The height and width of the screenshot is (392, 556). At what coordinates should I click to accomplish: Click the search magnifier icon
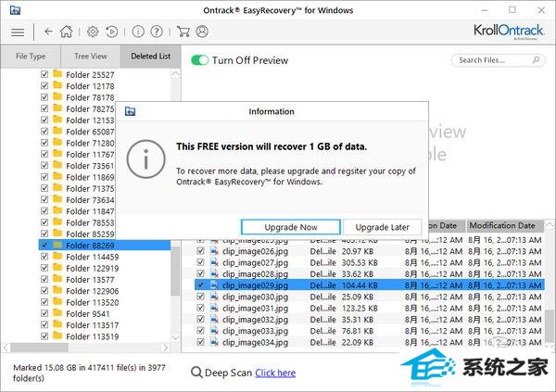537,59
